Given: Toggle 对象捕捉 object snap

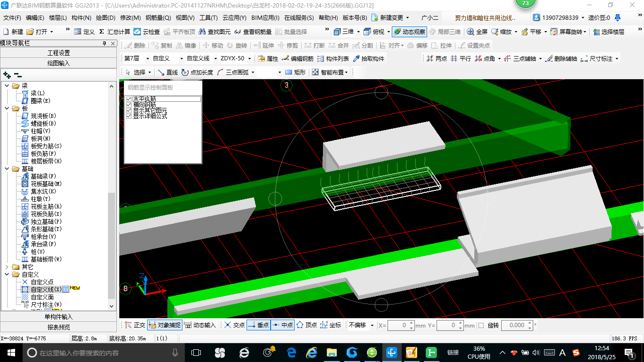Looking at the screenshot, I should (x=165, y=325).
